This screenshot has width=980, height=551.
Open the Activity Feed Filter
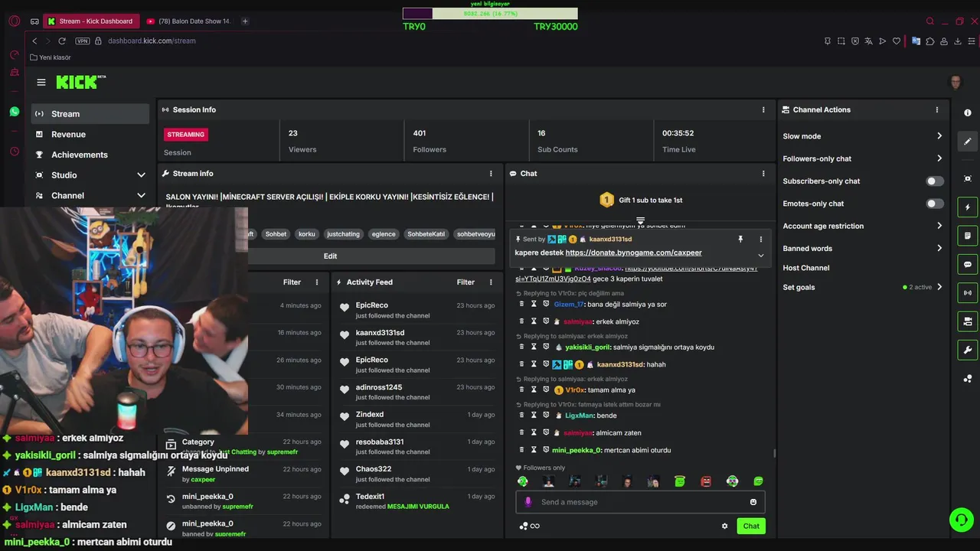[x=465, y=282]
